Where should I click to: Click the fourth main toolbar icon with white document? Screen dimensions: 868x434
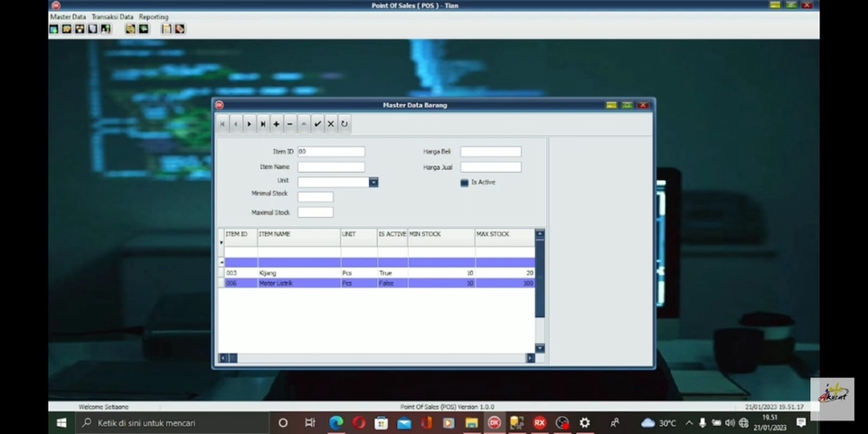pos(92,29)
